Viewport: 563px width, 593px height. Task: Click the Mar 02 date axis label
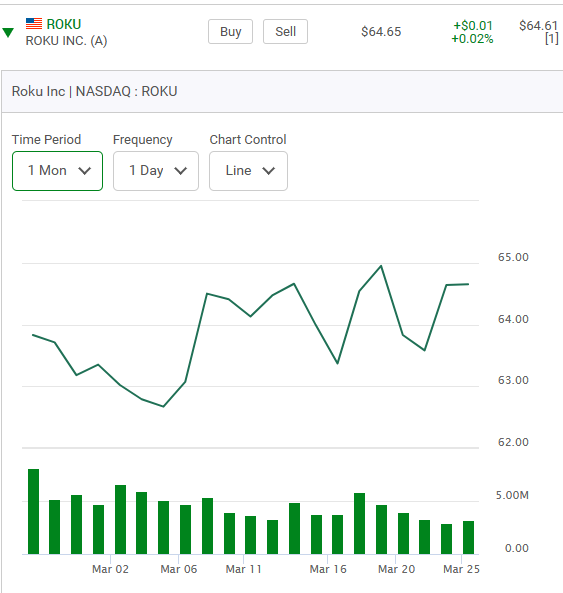110,569
